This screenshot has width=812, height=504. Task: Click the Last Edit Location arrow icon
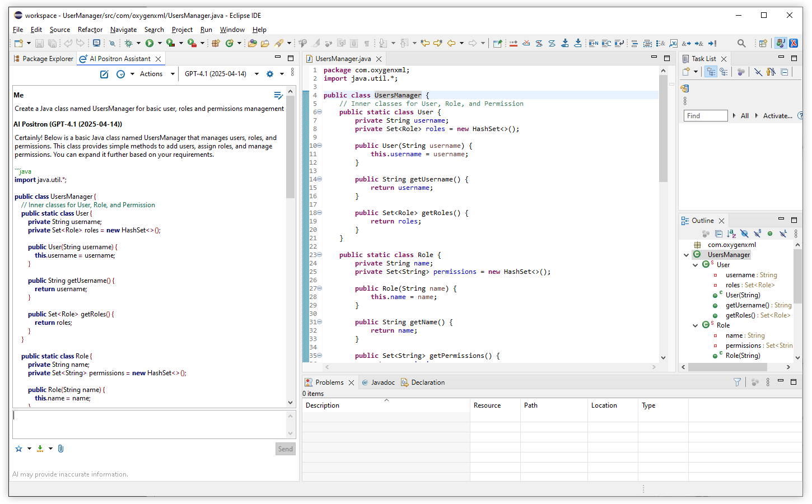(425, 43)
